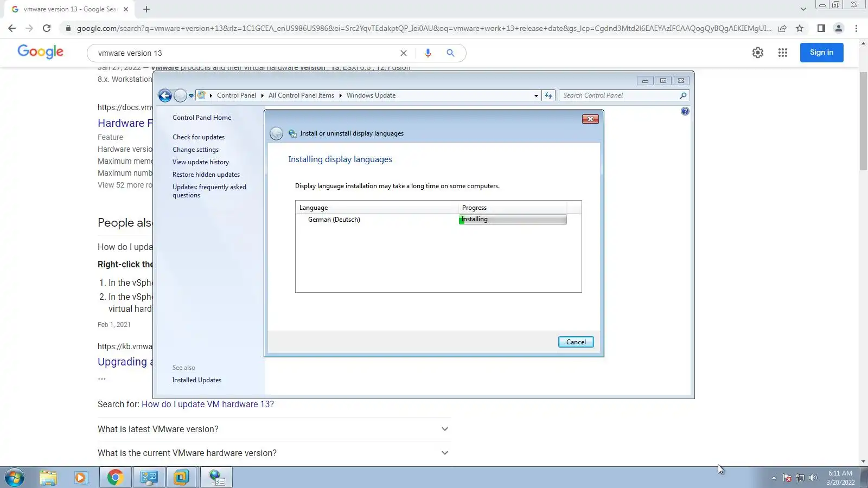
Task: Select the display languages installer taskbar button
Action: coord(216,478)
